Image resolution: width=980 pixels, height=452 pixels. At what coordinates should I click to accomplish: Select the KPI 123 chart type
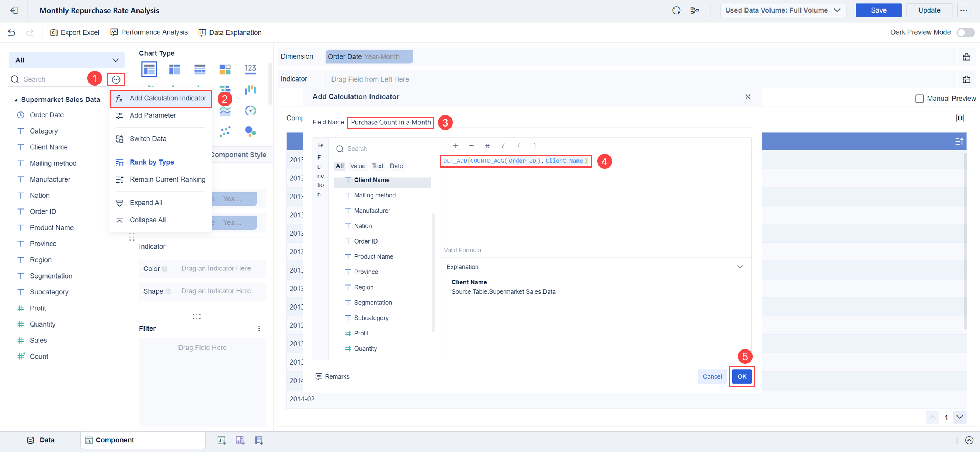[250, 69]
